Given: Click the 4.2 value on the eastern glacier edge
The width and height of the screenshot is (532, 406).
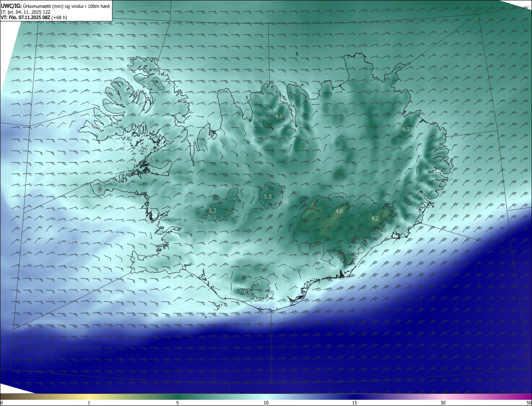Looking at the screenshot, I should click(374, 218).
